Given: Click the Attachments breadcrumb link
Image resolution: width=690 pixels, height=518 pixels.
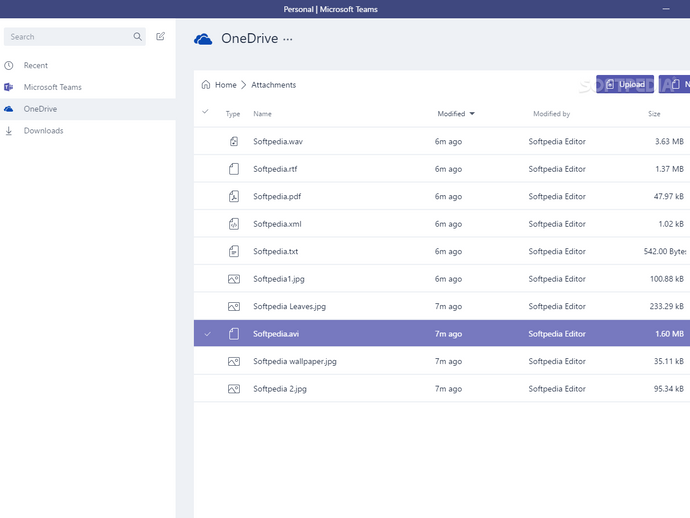Looking at the screenshot, I should 273,84.
